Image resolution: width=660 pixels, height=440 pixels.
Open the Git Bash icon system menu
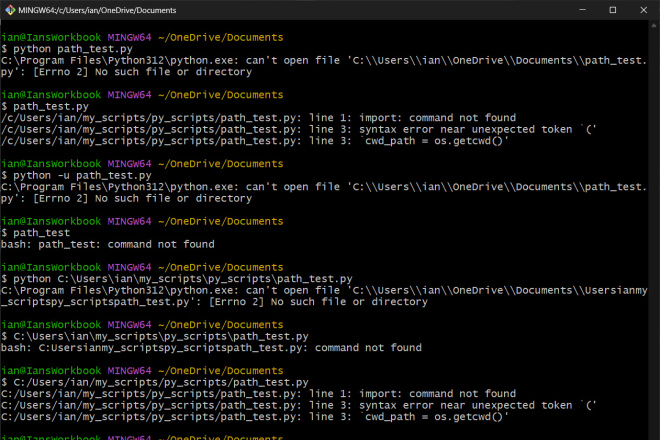[x=10, y=10]
